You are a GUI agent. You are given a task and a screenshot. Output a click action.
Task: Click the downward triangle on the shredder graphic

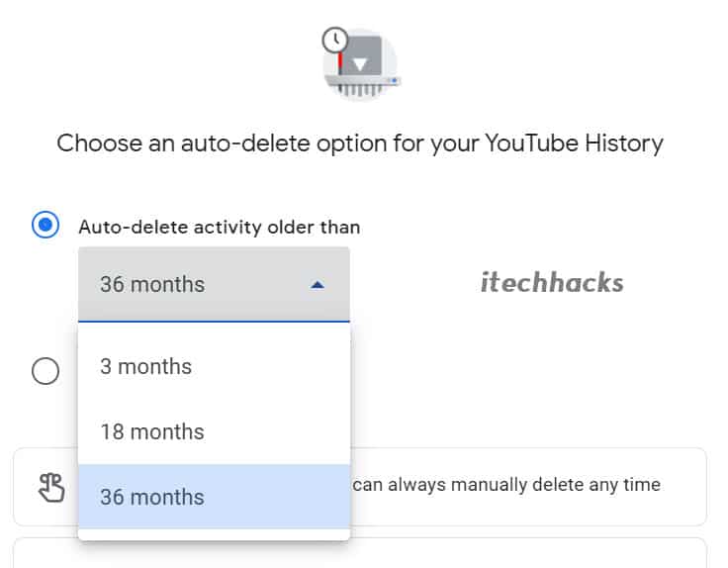coord(360,64)
